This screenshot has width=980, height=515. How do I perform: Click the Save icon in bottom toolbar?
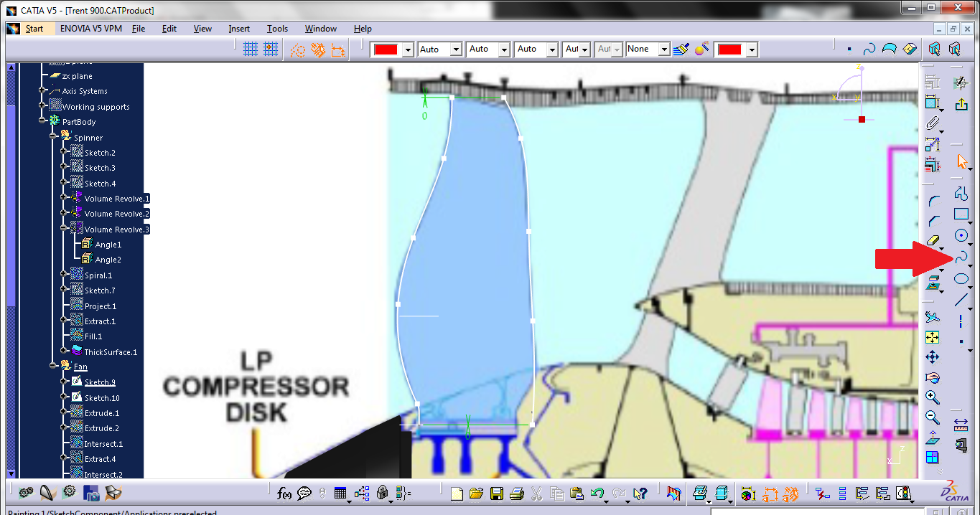[496, 493]
